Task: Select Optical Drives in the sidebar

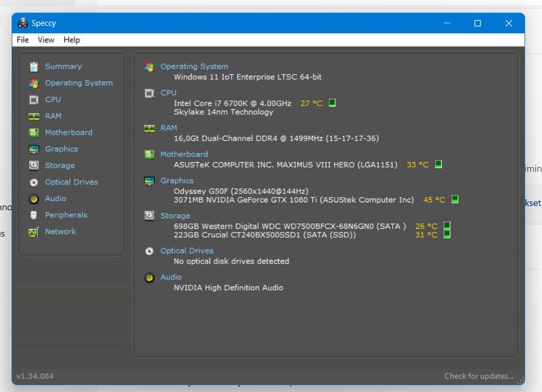Action: 71,182
